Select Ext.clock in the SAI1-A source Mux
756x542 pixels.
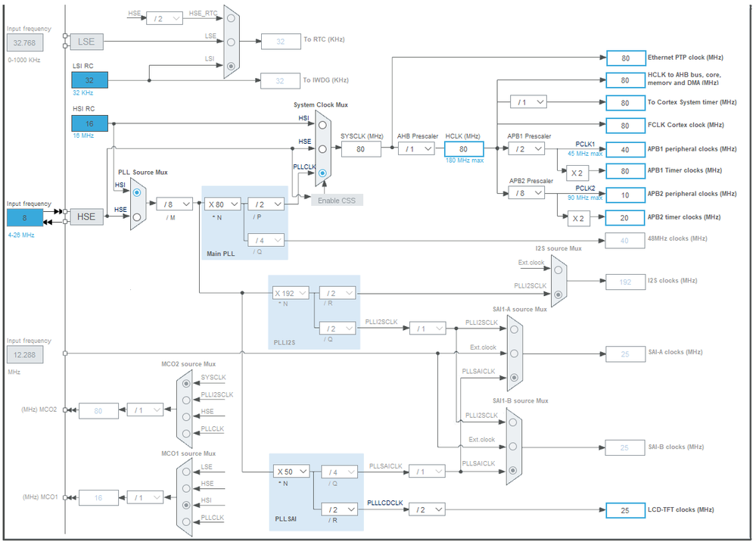(x=514, y=354)
